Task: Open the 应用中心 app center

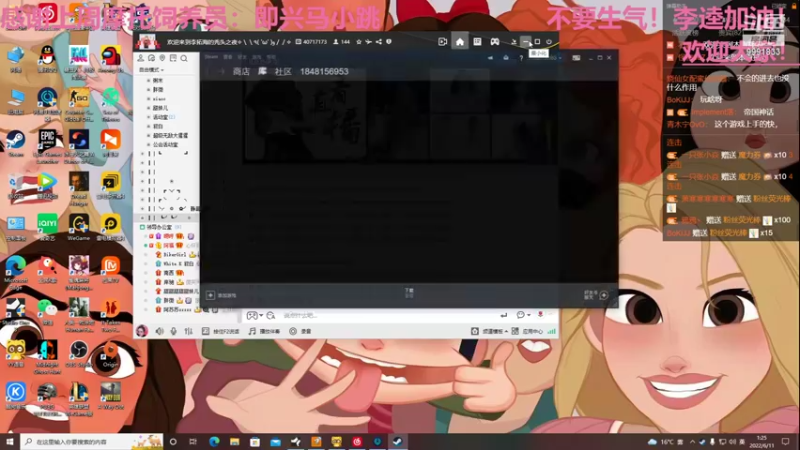Action: click(528, 331)
